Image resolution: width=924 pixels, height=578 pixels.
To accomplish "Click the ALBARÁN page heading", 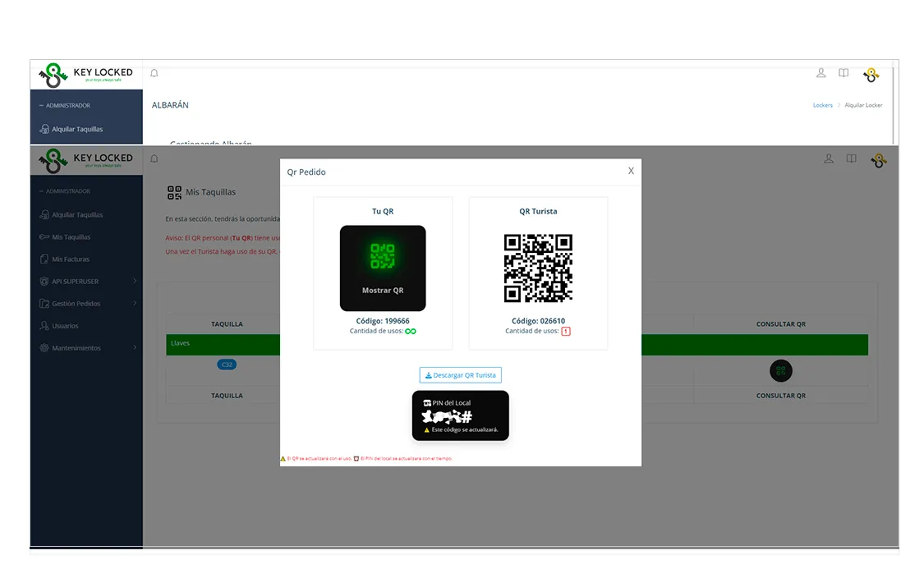I will 170,105.
